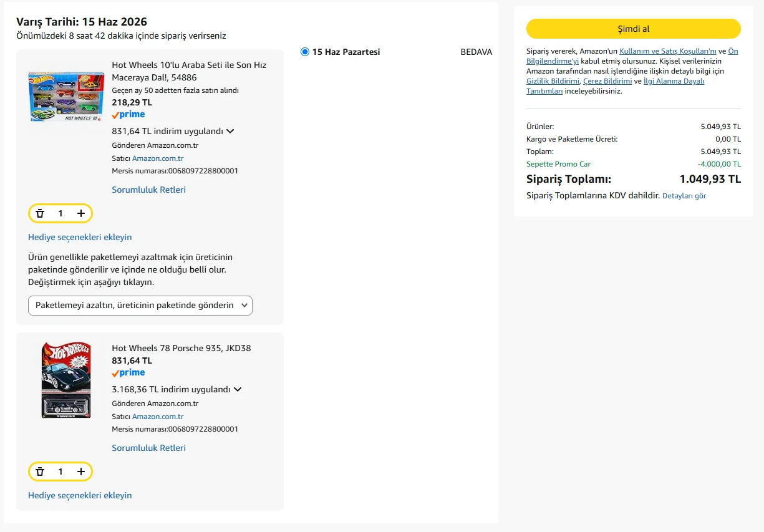Image resolution: width=764 pixels, height=532 pixels.
Task: Click the Kargo ve Paketleme Ücreti row label
Action: coord(572,139)
